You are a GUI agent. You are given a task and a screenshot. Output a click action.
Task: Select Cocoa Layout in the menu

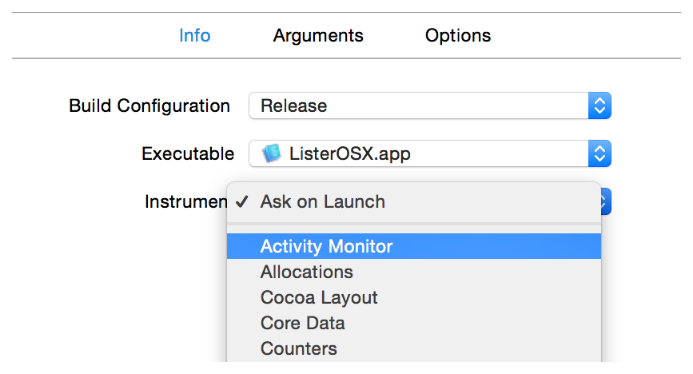click(414, 298)
